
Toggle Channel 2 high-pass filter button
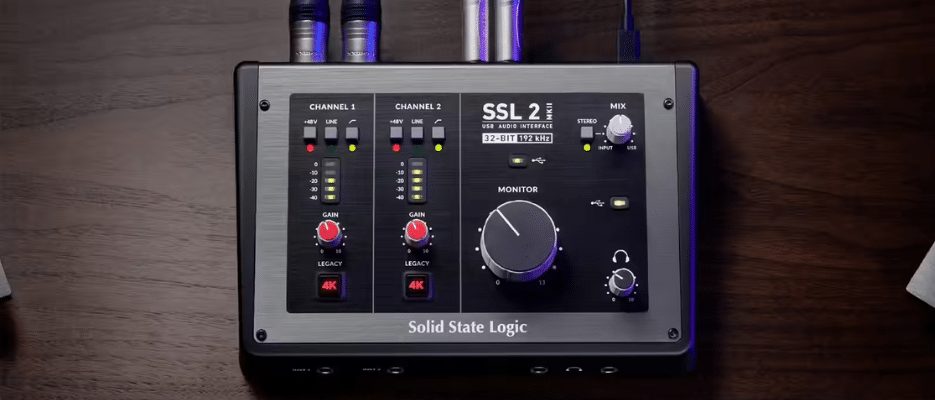(439, 133)
